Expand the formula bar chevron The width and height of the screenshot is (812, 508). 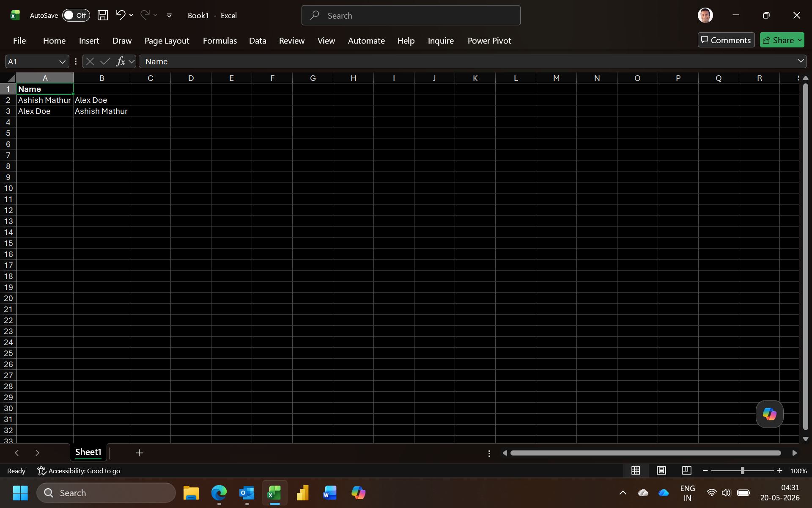(x=801, y=61)
